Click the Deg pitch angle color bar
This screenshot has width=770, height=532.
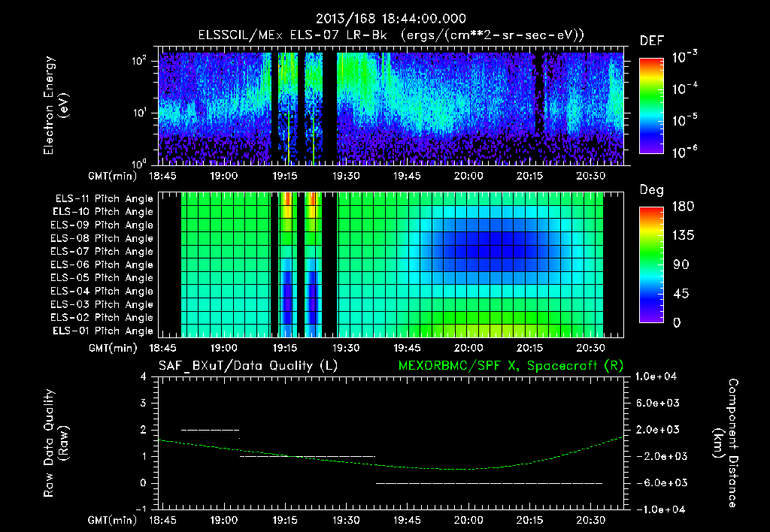[651, 265]
